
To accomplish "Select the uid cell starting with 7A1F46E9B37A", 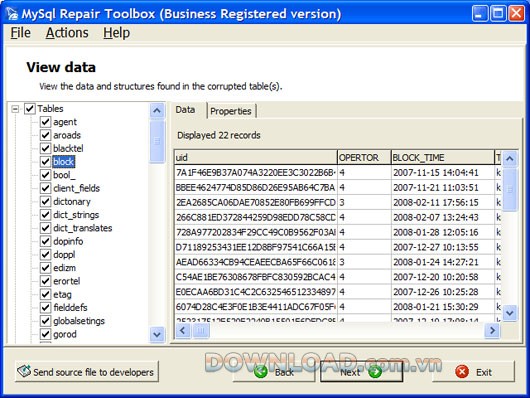I will (x=256, y=172).
